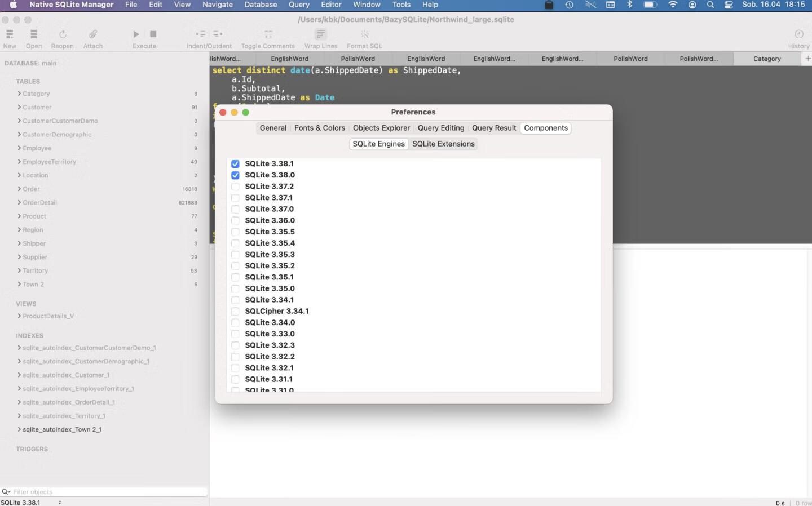Expand the Customer table node

[19, 107]
